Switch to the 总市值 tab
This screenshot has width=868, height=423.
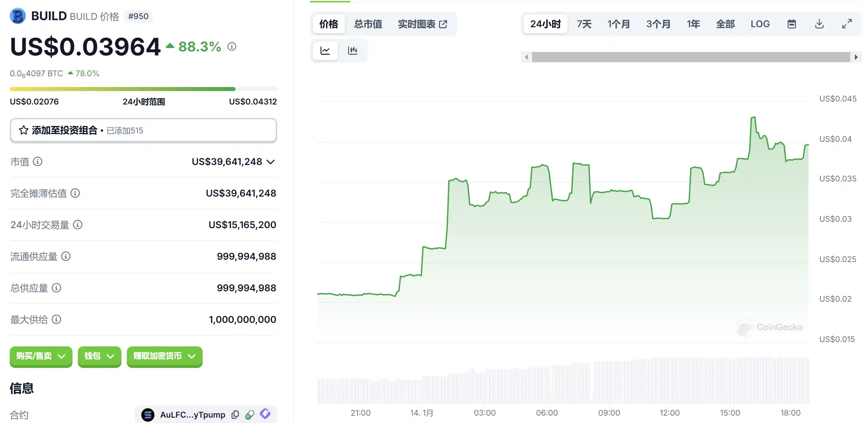coord(368,24)
